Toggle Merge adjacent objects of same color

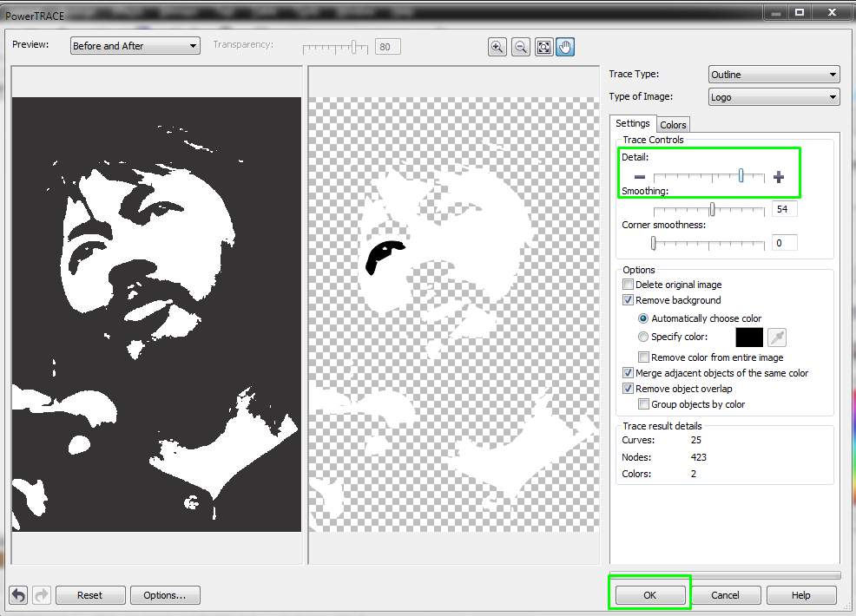pyautogui.click(x=628, y=373)
